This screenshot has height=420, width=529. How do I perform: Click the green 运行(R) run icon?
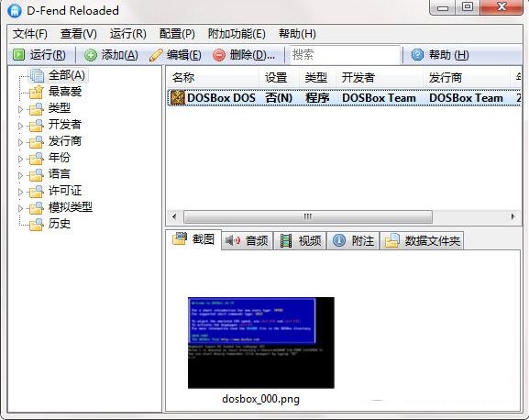click(x=19, y=55)
